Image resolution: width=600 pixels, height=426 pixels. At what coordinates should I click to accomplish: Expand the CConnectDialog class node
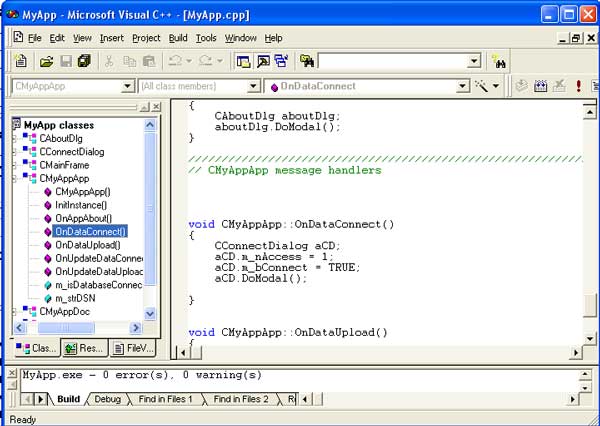[15, 152]
